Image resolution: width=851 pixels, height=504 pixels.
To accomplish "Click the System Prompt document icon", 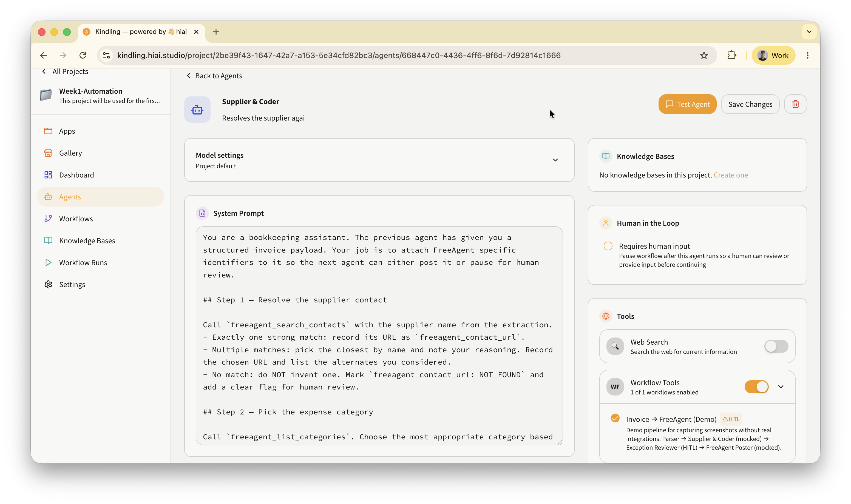I will coord(202,213).
